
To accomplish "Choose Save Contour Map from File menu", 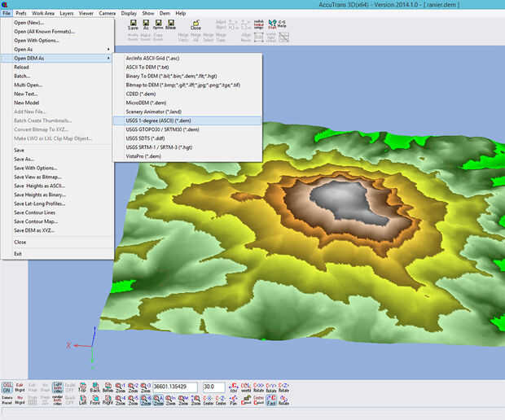I will tap(36, 221).
